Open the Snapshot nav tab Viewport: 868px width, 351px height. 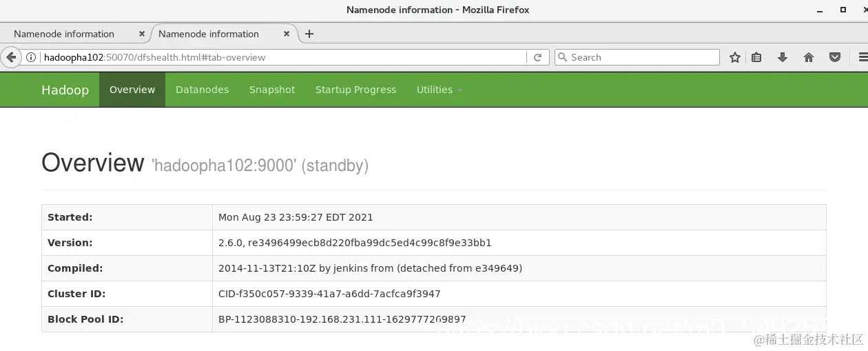(x=272, y=90)
